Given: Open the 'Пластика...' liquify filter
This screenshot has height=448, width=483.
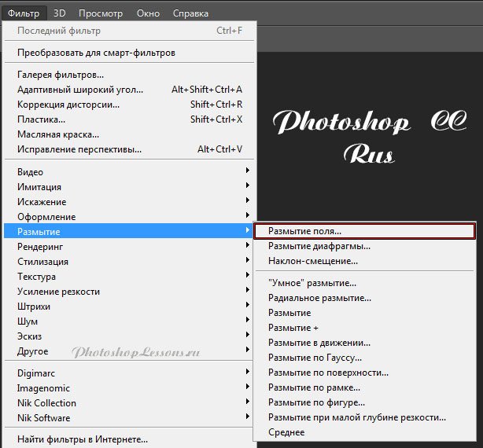Looking at the screenshot, I should click(x=41, y=119).
